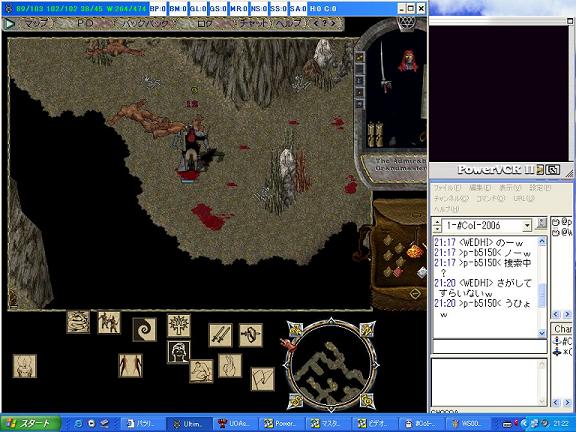Click the sword on the paperdoll

384,67
